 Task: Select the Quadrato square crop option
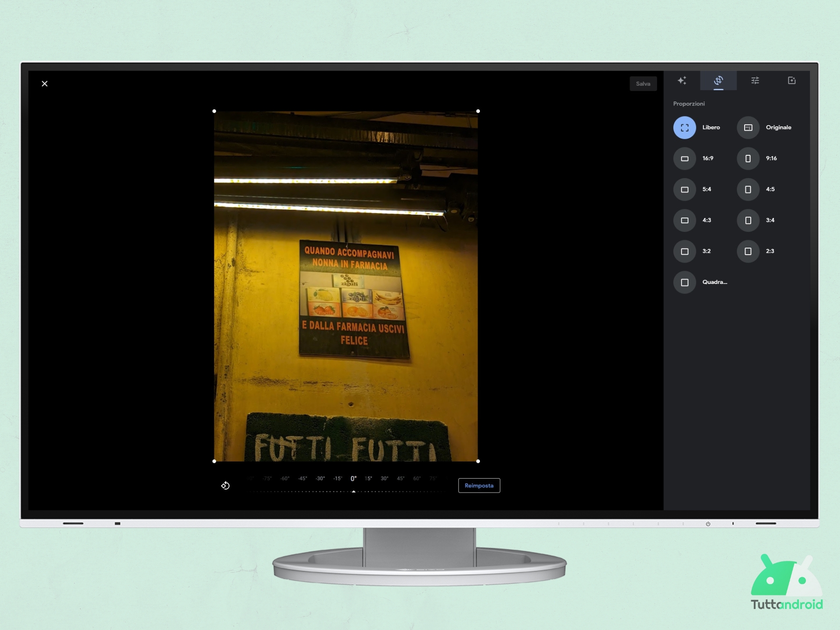tap(684, 283)
